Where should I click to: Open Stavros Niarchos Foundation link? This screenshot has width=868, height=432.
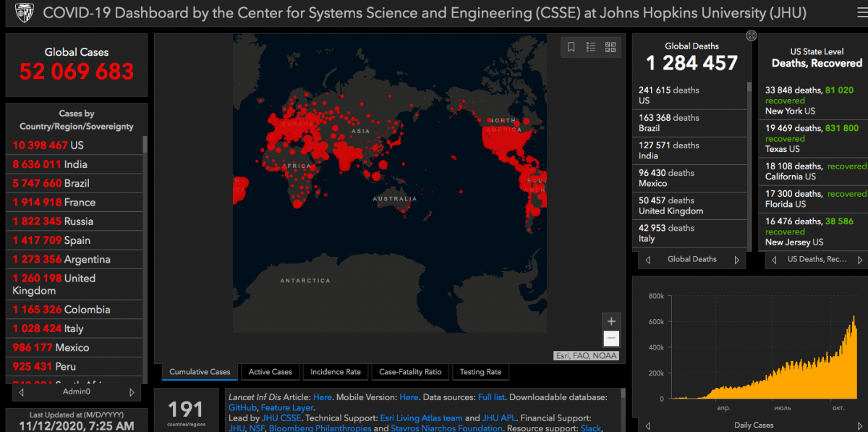(x=448, y=428)
